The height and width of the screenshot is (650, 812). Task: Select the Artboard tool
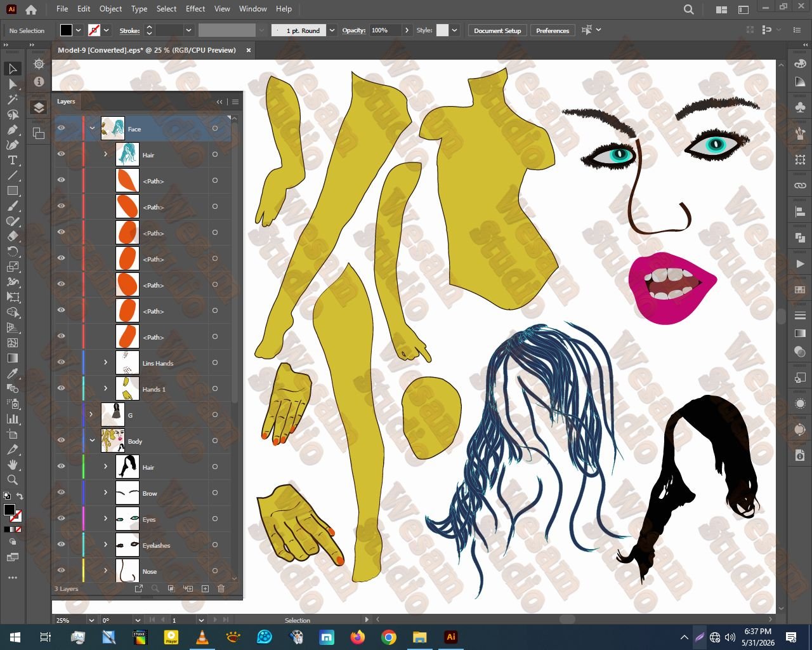(13, 434)
